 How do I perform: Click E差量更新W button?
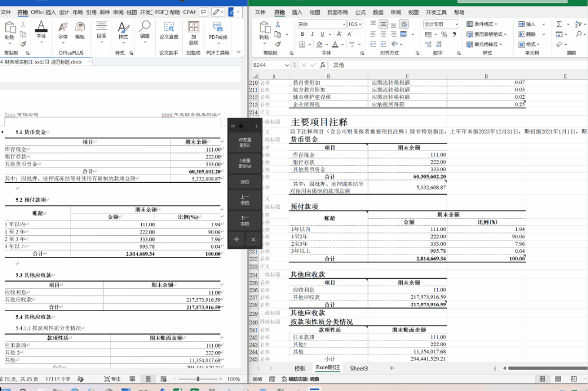pos(245,163)
